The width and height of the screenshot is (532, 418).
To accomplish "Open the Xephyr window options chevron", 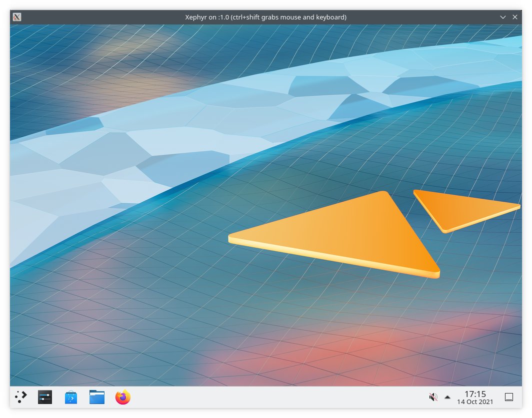I will [x=502, y=17].
